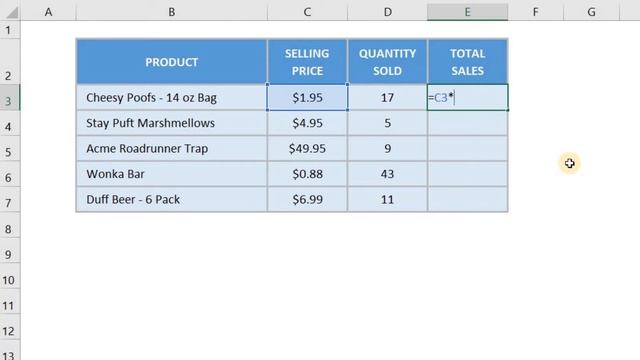Viewport: 640px width, 360px height.
Task: Select row 2 header
Action: pyautogui.click(x=10, y=61)
